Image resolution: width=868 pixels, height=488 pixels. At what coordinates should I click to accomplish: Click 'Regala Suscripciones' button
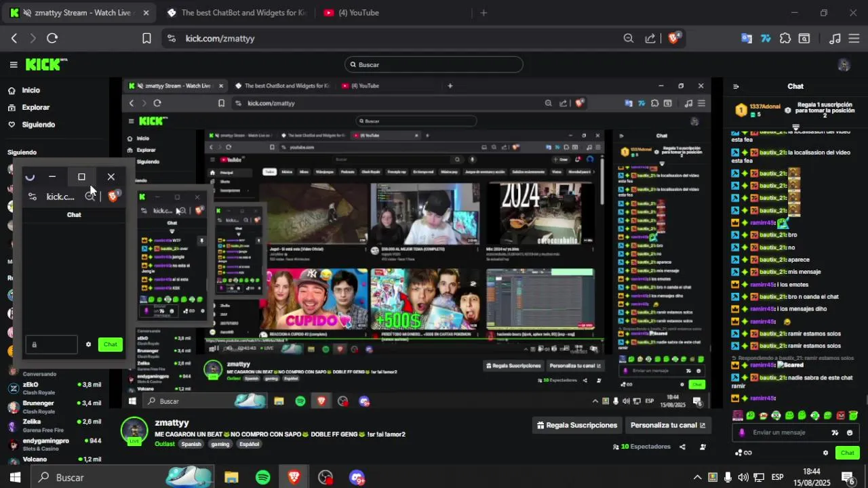pyautogui.click(x=577, y=426)
